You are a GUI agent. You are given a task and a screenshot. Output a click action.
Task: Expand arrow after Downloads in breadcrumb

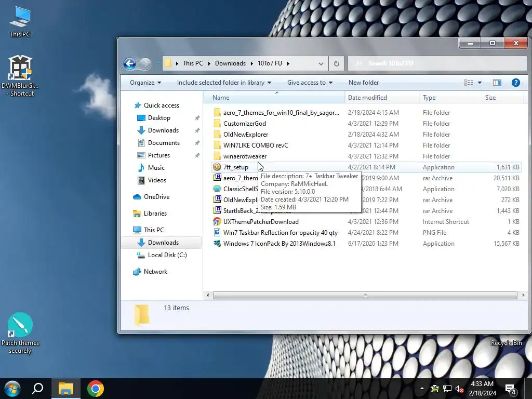click(252, 63)
